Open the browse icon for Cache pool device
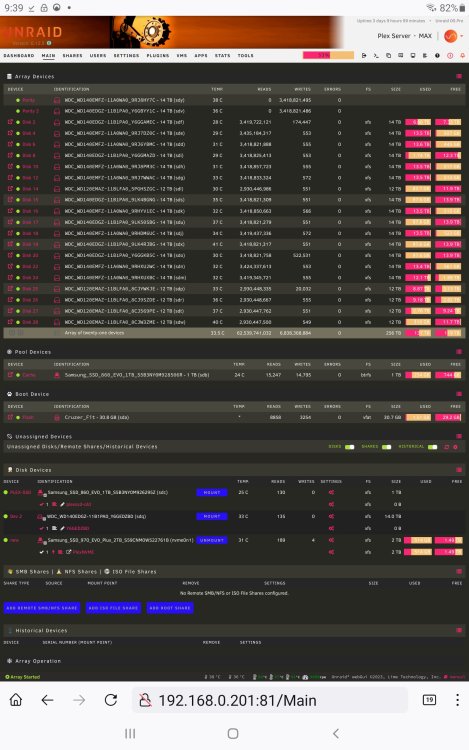Viewport: 469px width, 750px height. [10, 375]
